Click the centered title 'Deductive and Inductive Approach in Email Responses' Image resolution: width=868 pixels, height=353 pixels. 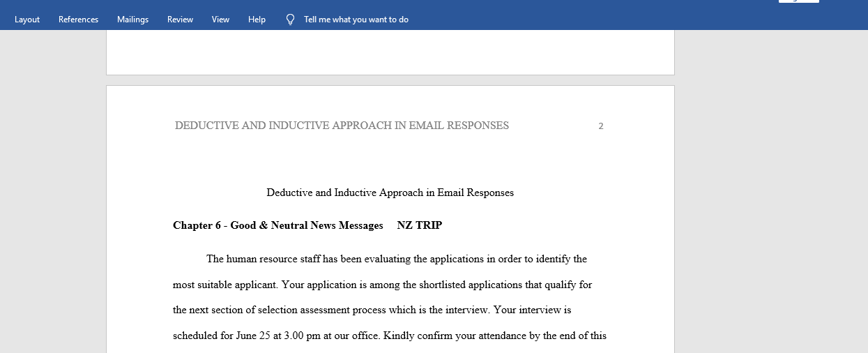tap(390, 193)
